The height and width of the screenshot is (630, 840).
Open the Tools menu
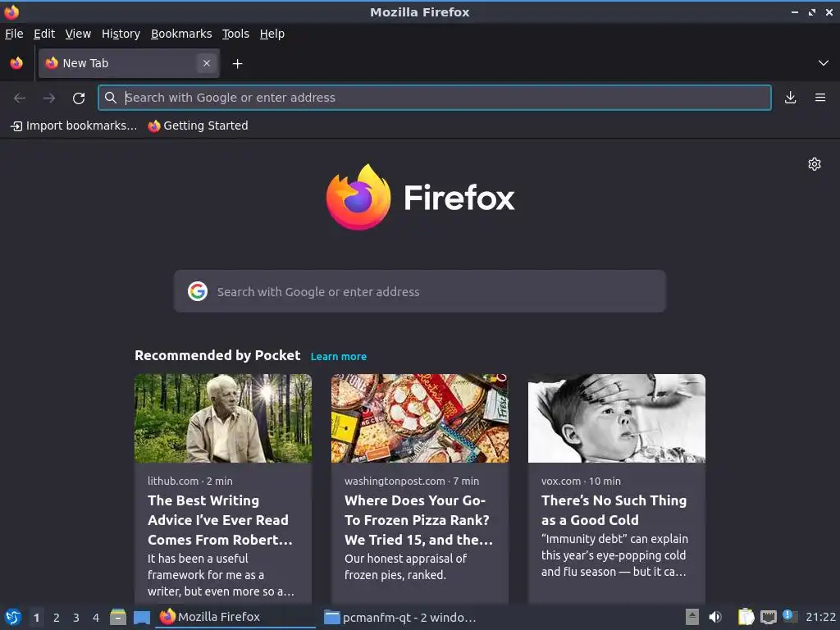tap(235, 34)
